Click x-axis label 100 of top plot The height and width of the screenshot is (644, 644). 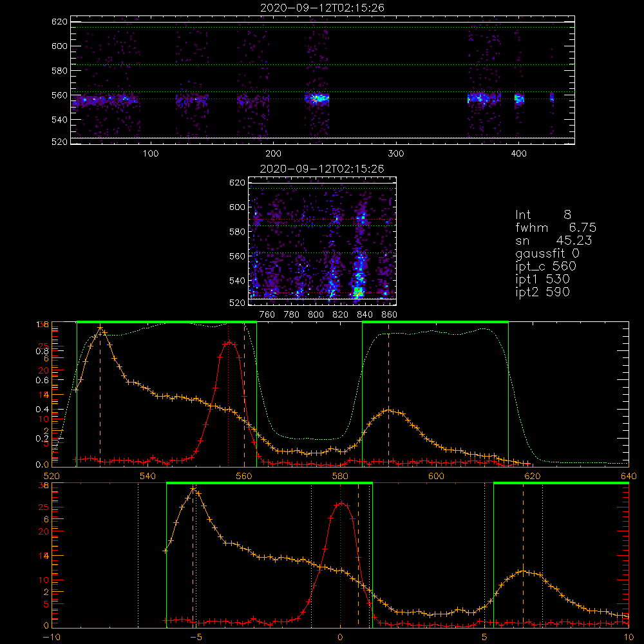151,154
